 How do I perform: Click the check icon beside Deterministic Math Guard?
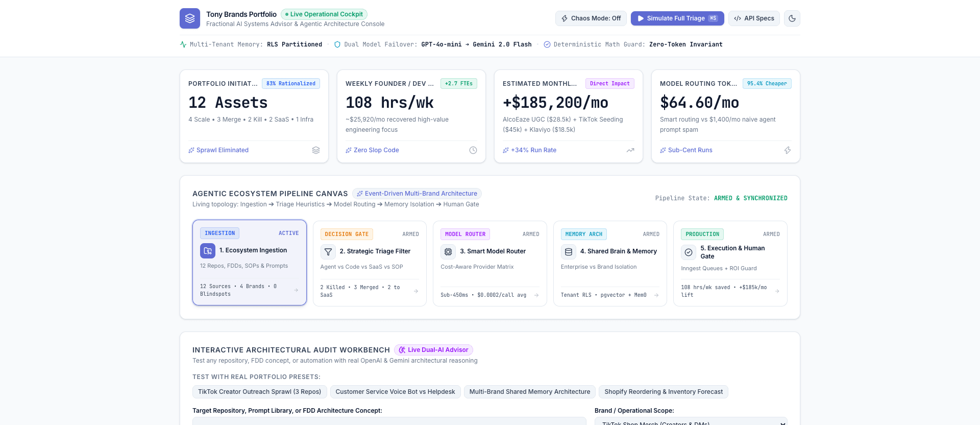pos(547,44)
